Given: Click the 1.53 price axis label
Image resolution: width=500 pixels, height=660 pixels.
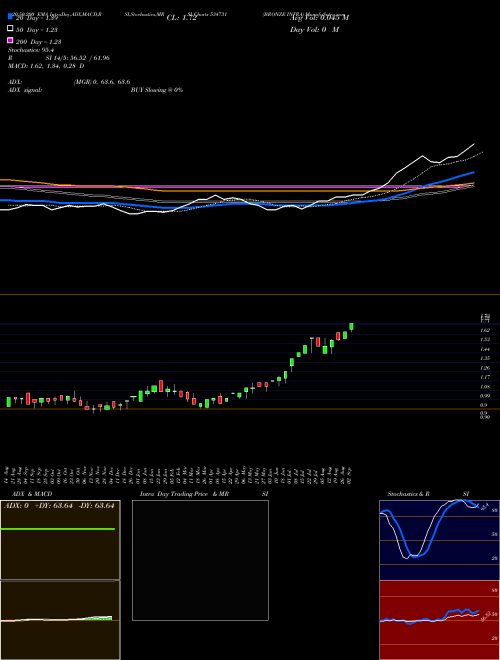Looking at the screenshot, I should point(485,339).
